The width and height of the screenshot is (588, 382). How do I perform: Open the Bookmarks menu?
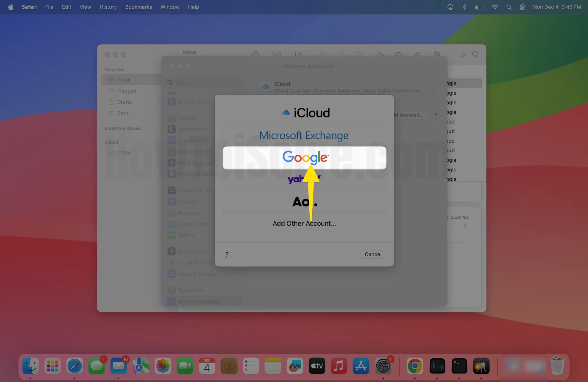tap(138, 7)
